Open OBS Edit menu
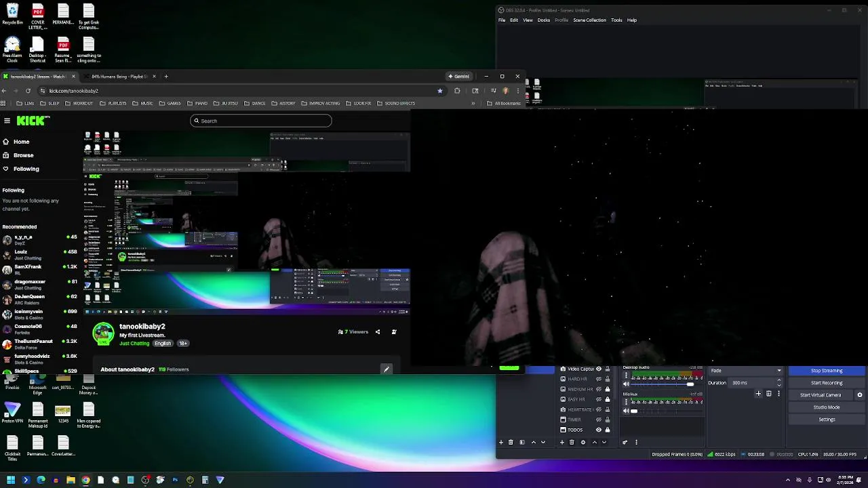The height and width of the screenshot is (488, 868). pyautogui.click(x=514, y=20)
